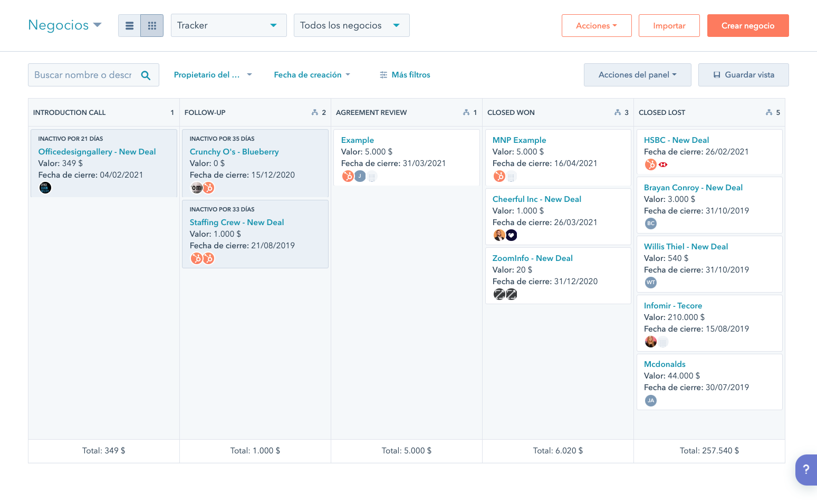Open ZoomInfo - New Deal
The height and width of the screenshot is (504, 817).
tap(533, 258)
